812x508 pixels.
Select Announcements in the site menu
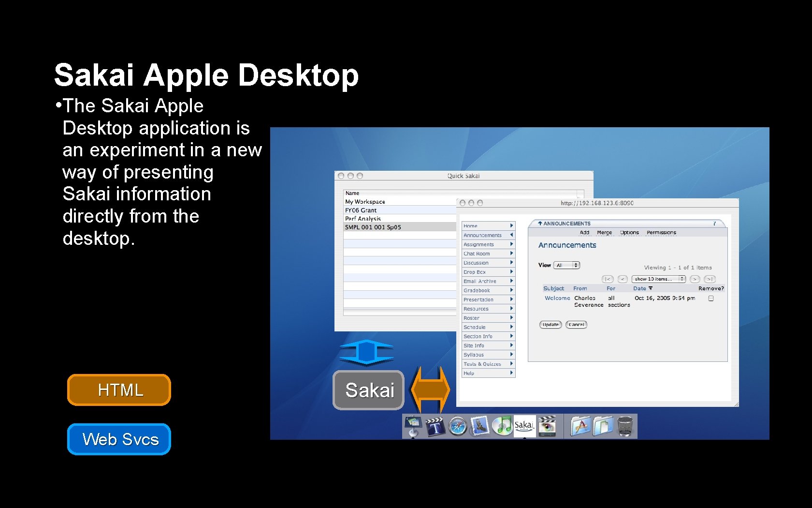click(488, 235)
